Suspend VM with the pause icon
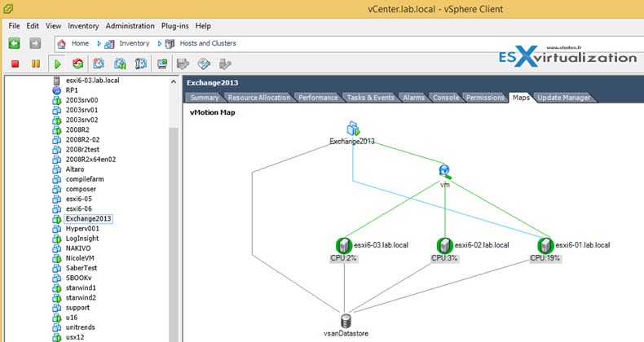This screenshot has height=342, width=644. coord(36,64)
